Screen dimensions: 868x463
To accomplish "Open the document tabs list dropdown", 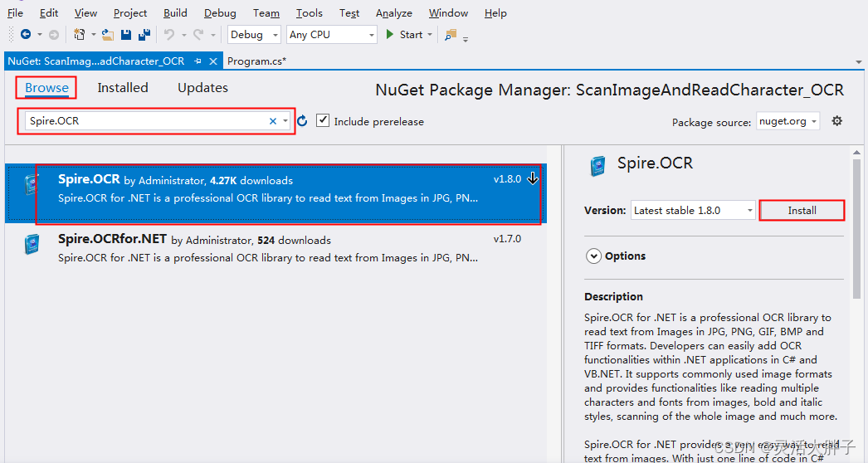I will pyautogui.click(x=859, y=62).
